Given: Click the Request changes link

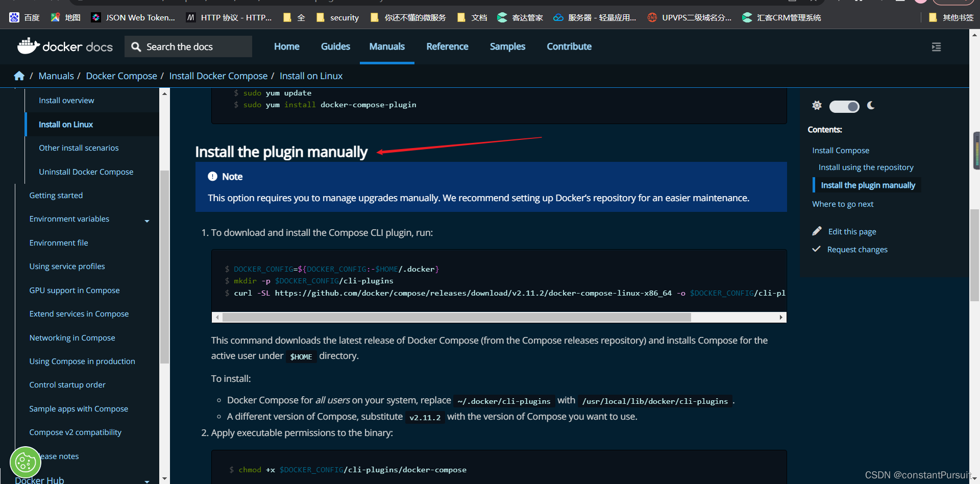Looking at the screenshot, I should 857,250.
